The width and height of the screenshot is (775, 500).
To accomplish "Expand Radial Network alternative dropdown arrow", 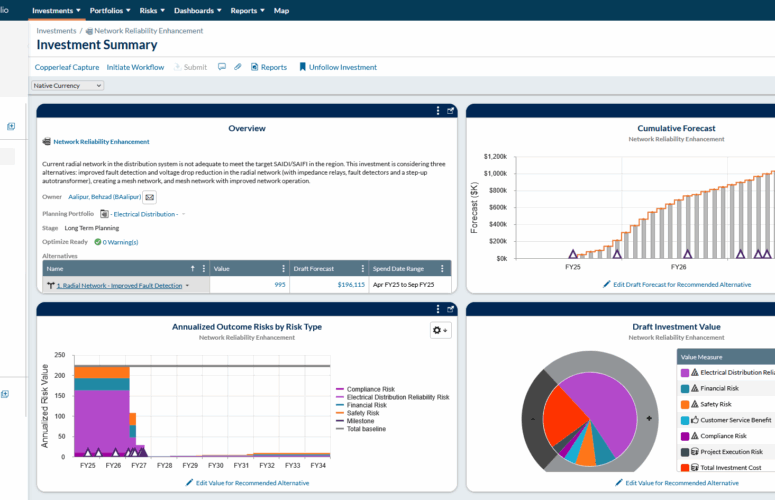I will tap(187, 285).
